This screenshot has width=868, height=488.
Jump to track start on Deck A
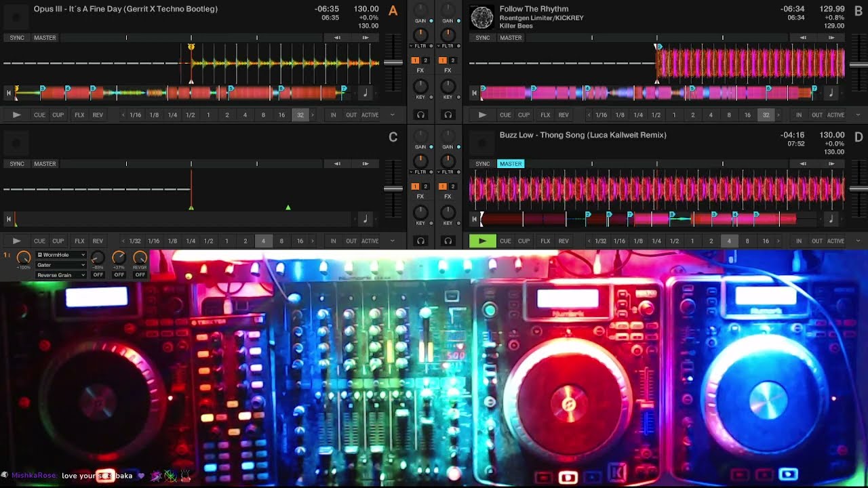(9, 93)
